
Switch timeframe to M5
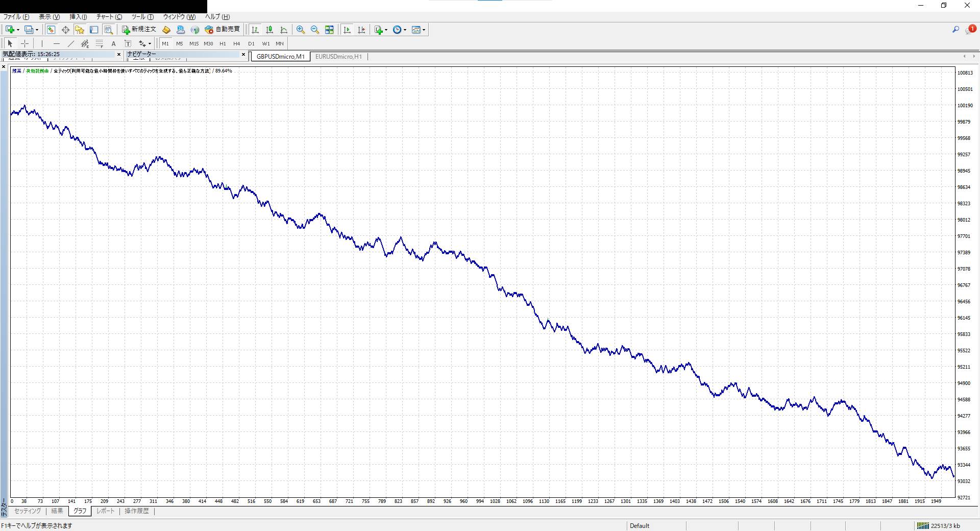pos(180,43)
